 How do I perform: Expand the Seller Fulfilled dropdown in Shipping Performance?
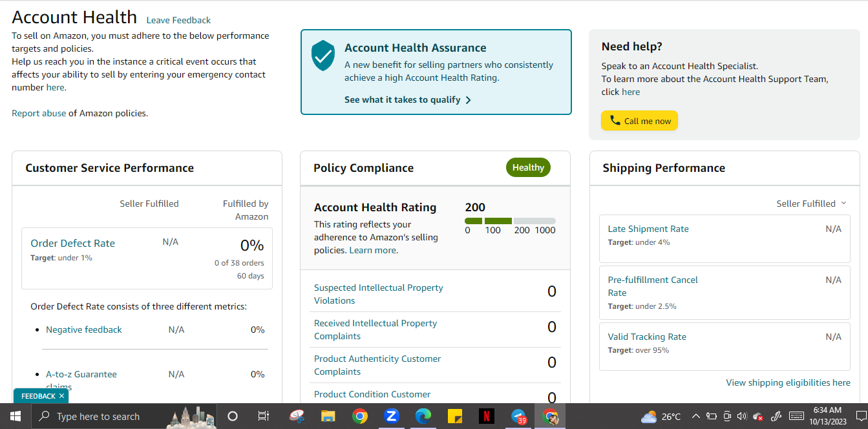coord(811,204)
